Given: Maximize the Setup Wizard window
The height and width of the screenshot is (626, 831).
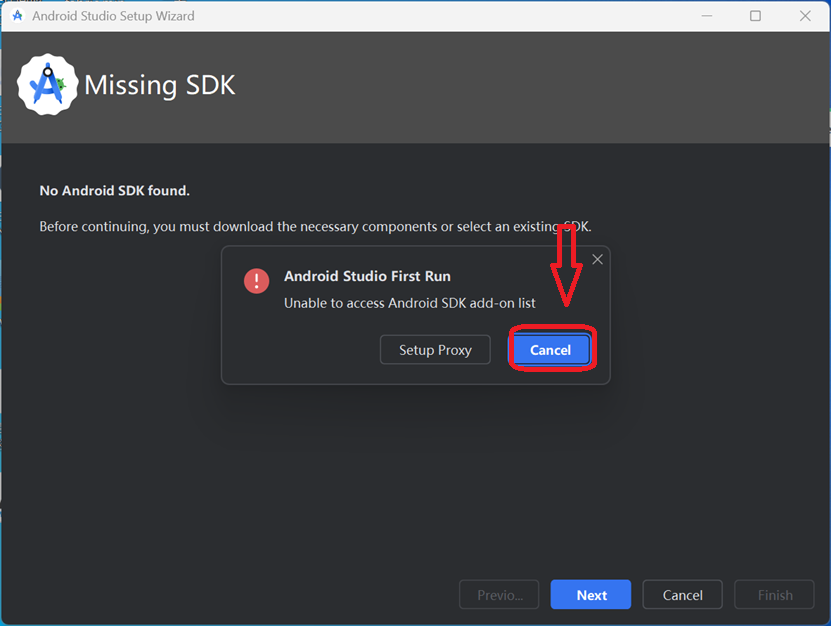Looking at the screenshot, I should pyautogui.click(x=755, y=16).
